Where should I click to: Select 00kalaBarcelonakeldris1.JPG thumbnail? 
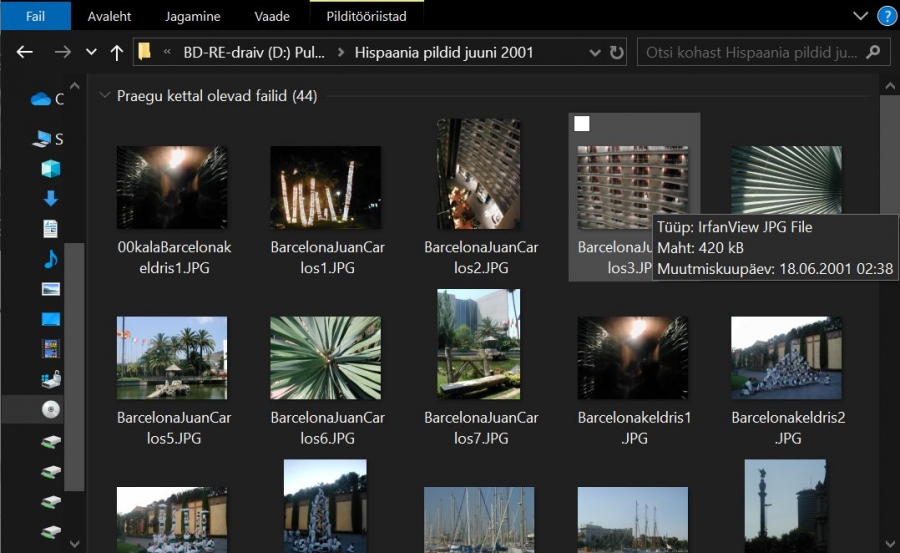[172, 187]
